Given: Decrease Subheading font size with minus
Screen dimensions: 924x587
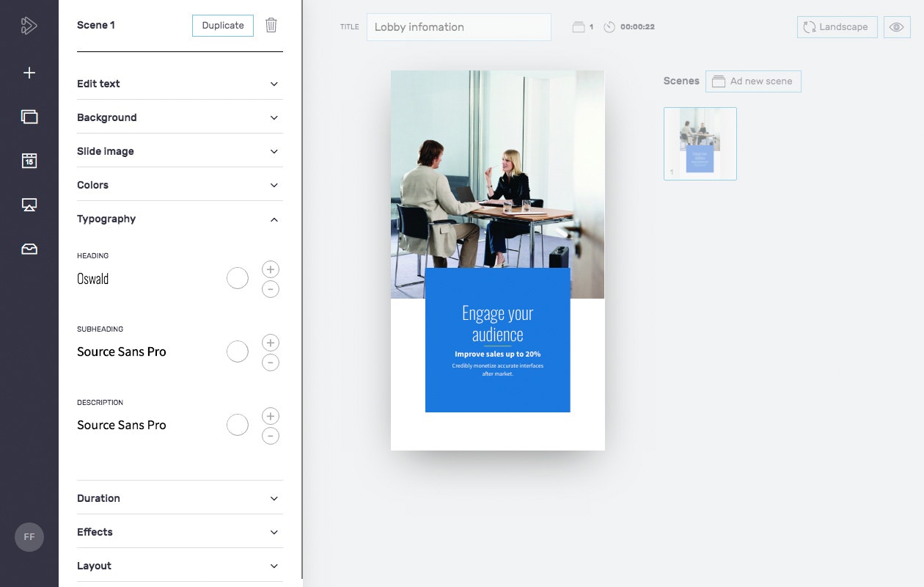Looking at the screenshot, I should pos(271,362).
